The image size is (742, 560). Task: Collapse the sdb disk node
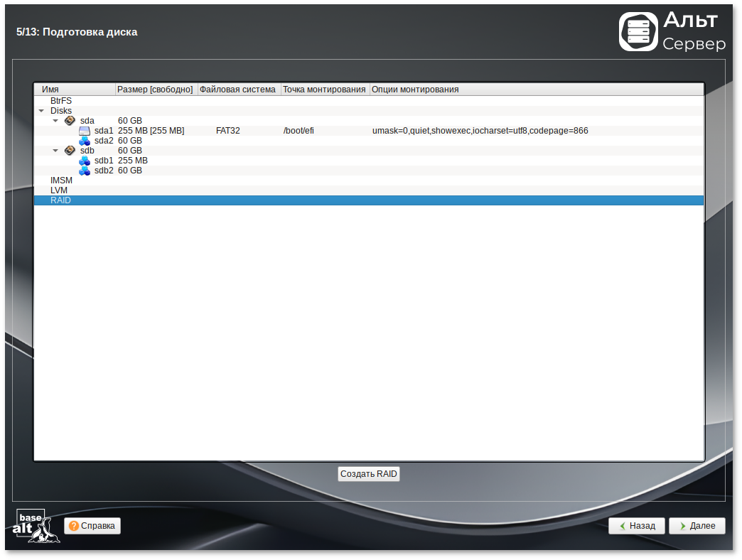(55, 151)
